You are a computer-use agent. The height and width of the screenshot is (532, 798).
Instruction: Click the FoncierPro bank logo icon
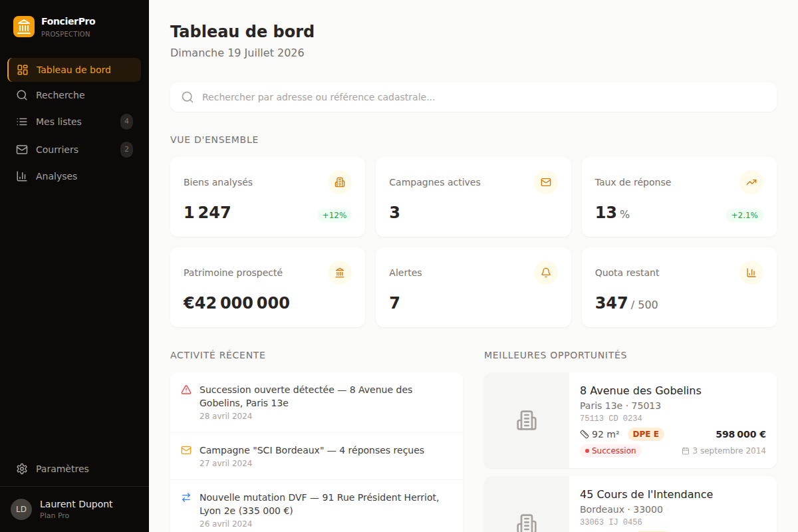24,27
